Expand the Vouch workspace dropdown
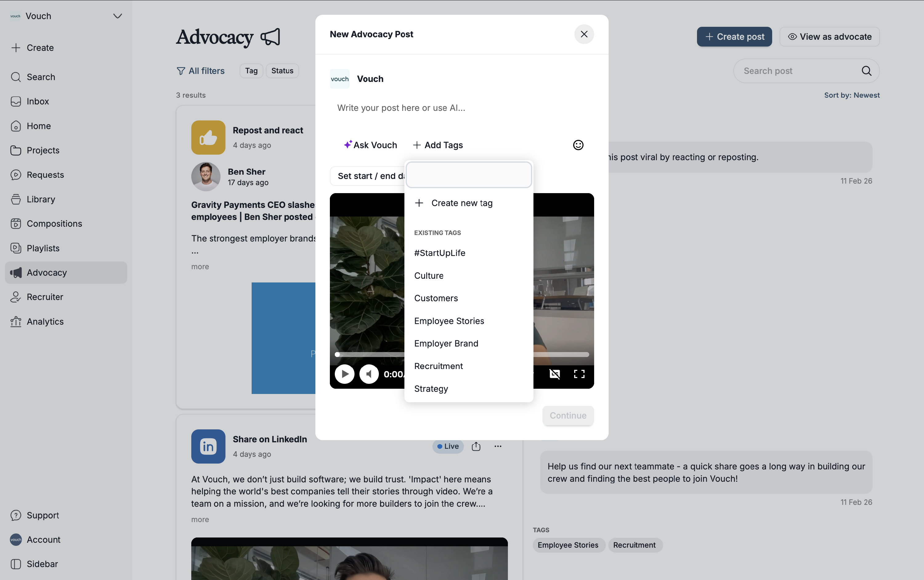 [117, 16]
